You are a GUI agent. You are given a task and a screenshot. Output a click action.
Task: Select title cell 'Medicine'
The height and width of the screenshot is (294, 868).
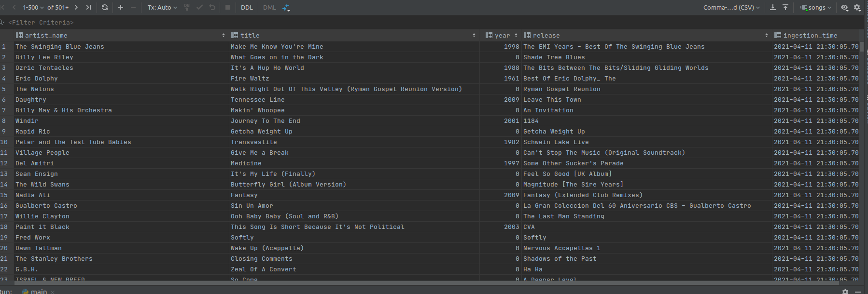click(x=354, y=163)
